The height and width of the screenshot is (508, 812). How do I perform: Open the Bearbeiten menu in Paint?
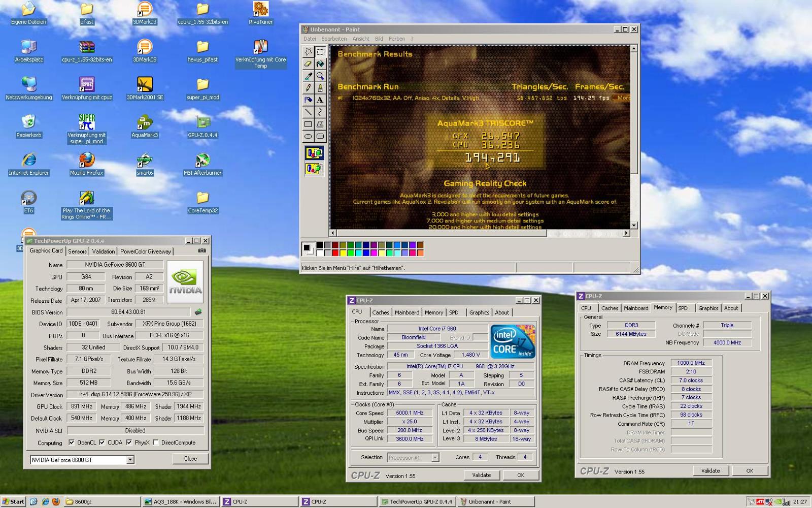[x=334, y=39]
